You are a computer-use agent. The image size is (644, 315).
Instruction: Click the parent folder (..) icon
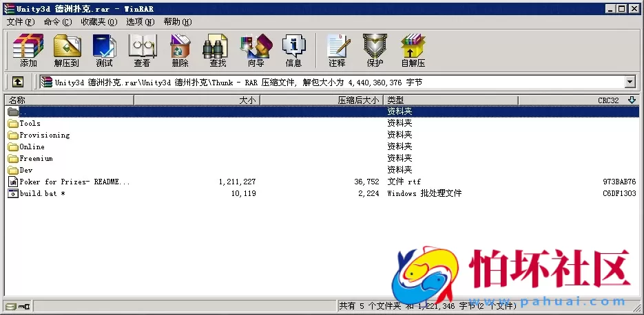pos(13,111)
